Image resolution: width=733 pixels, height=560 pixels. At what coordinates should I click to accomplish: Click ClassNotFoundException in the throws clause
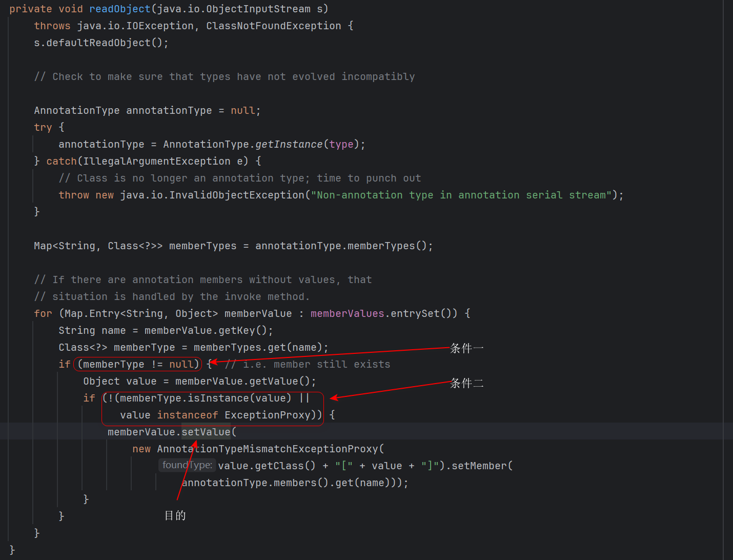[x=274, y=26]
